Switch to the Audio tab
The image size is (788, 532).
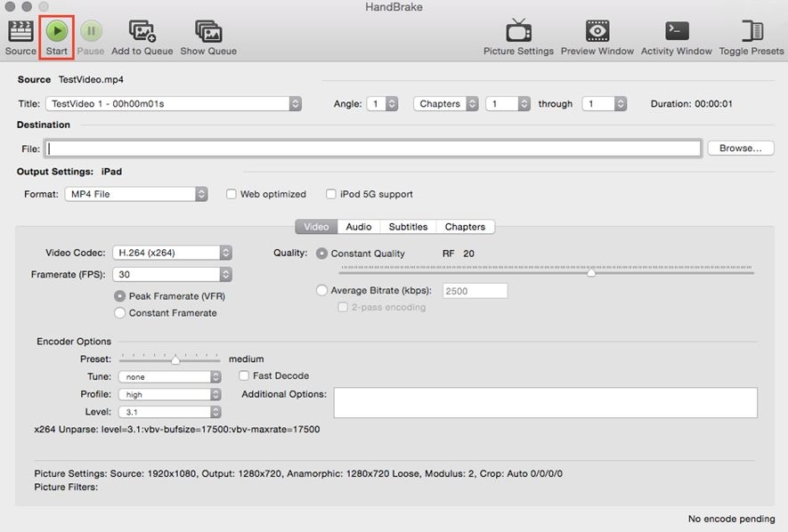359,227
